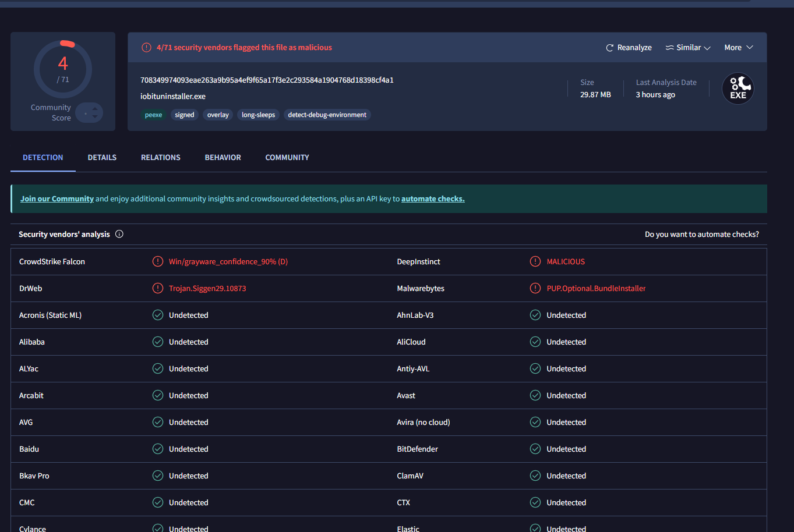The image size is (794, 532).
Task: Vote up the Community Score
Action: pos(95,109)
